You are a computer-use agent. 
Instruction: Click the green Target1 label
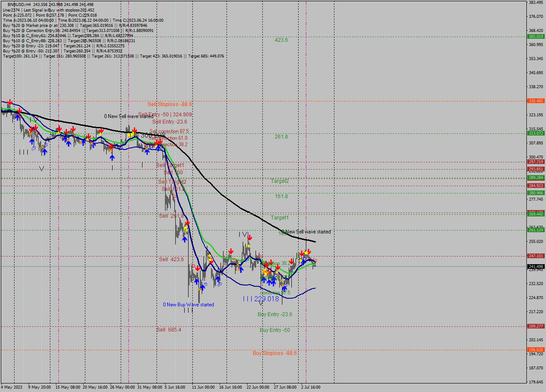(280, 218)
